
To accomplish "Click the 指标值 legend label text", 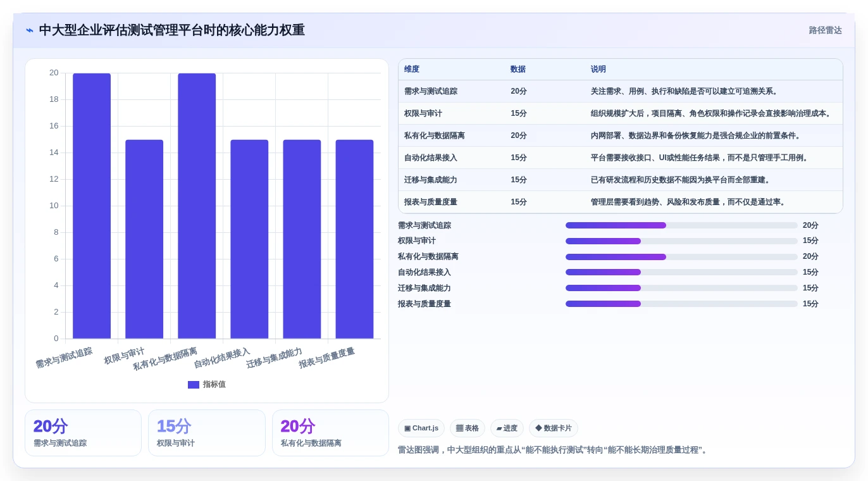I will coord(214,385).
